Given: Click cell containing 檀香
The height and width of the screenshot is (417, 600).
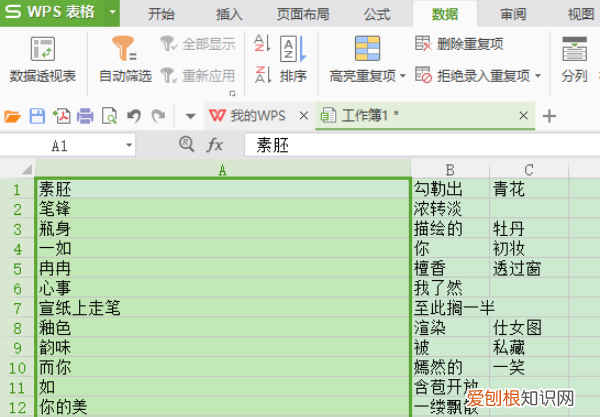Looking at the screenshot, I should pyautogui.click(x=450, y=269).
